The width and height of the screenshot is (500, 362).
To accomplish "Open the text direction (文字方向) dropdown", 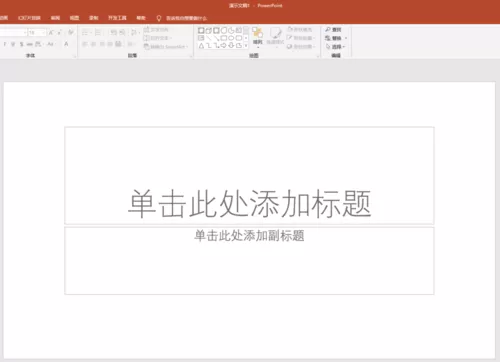I will [x=156, y=30].
